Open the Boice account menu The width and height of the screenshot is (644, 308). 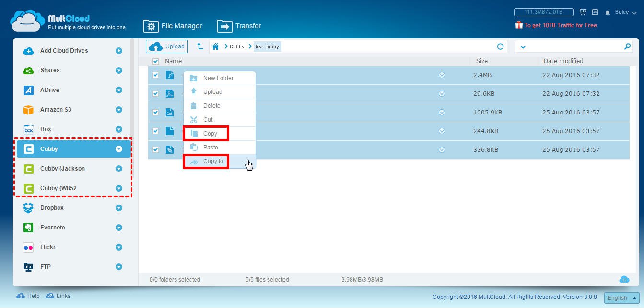(x=626, y=12)
